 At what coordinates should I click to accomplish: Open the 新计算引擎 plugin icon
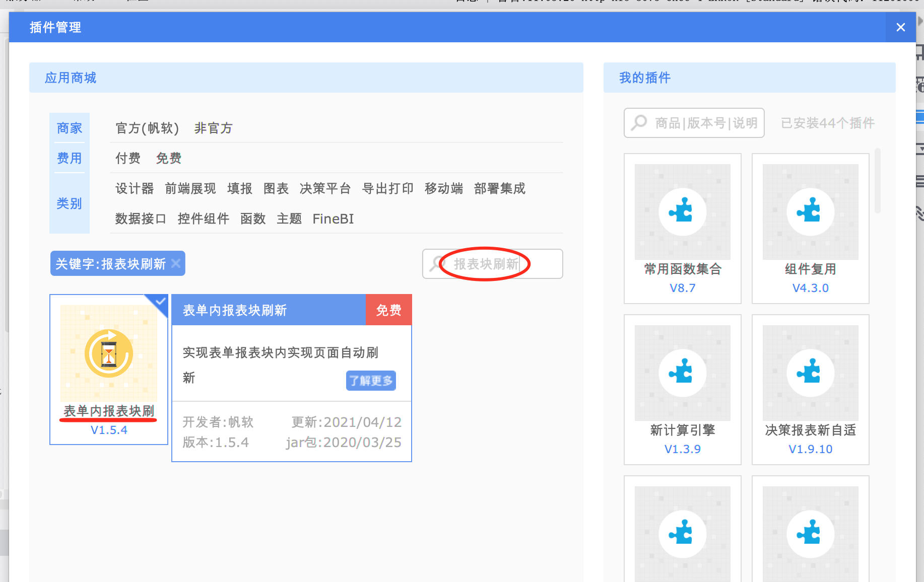point(683,373)
